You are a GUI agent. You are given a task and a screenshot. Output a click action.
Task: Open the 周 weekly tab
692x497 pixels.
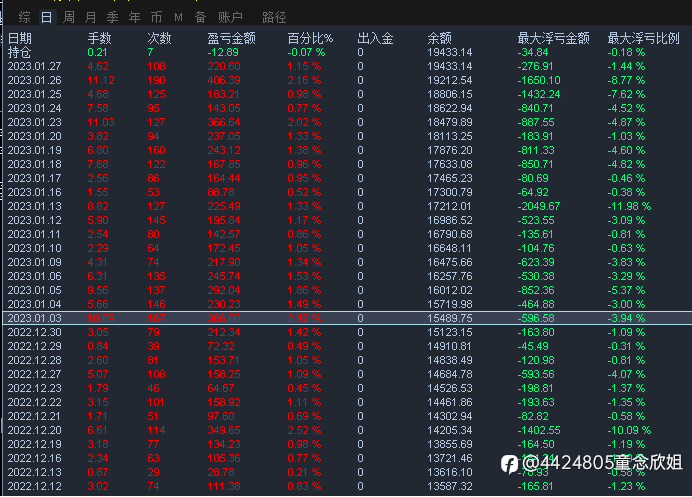(68, 17)
